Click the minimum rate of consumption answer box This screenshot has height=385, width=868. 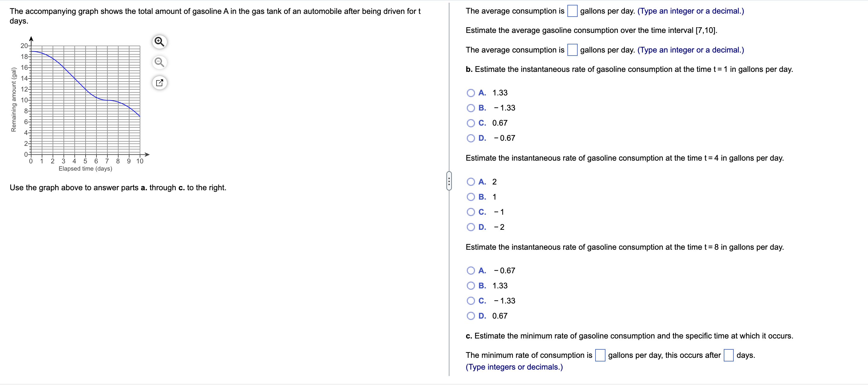(x=600, y=355)
